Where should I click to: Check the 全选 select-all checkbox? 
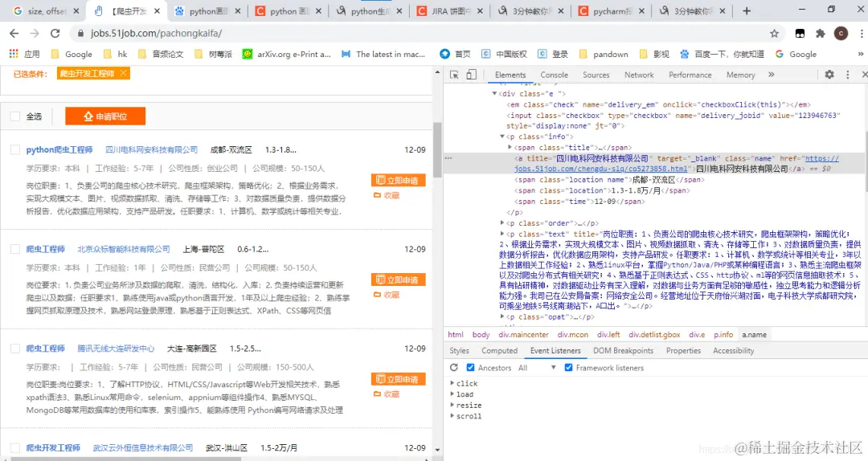15,116
